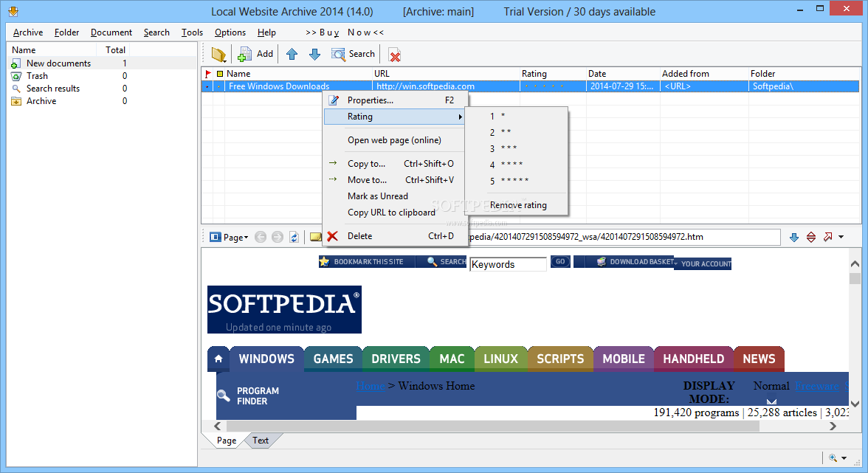The width and height of the screenshot is (868, 473).
Task: Set rating to 4 stars
Action: pyautogui.click(x=517, y=165)
